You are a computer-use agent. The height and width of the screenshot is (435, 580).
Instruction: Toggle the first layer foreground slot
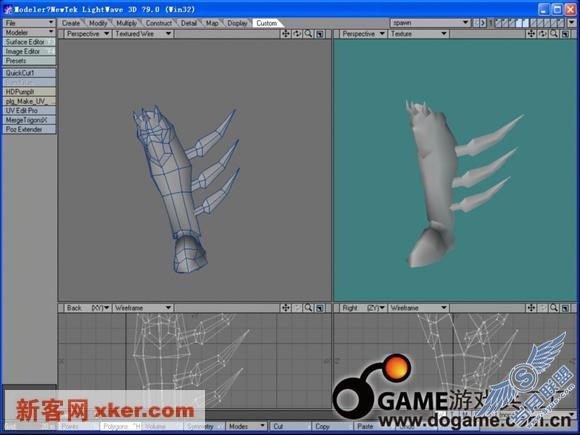point(498,23)
